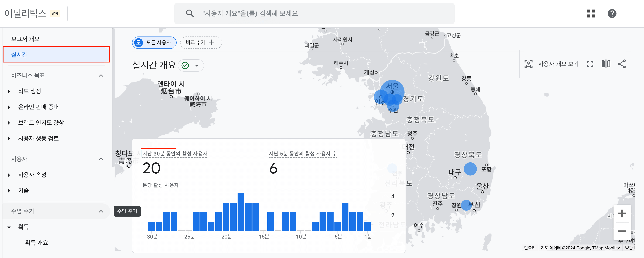Image resolution: width=644 pixels, height=258 pixels.
Task: Click the 강원도 map label
Action: [x=439, y=78]
